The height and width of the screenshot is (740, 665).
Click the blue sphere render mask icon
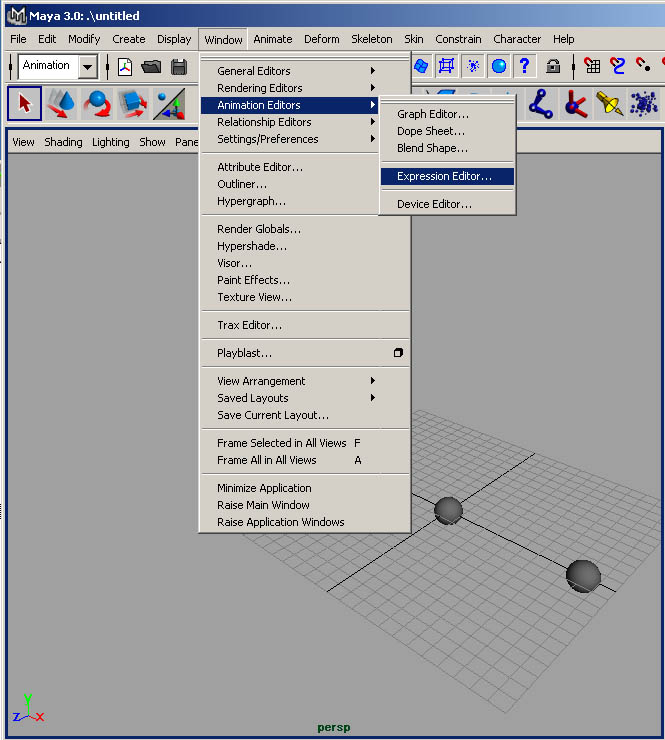[x=499, y=66]
